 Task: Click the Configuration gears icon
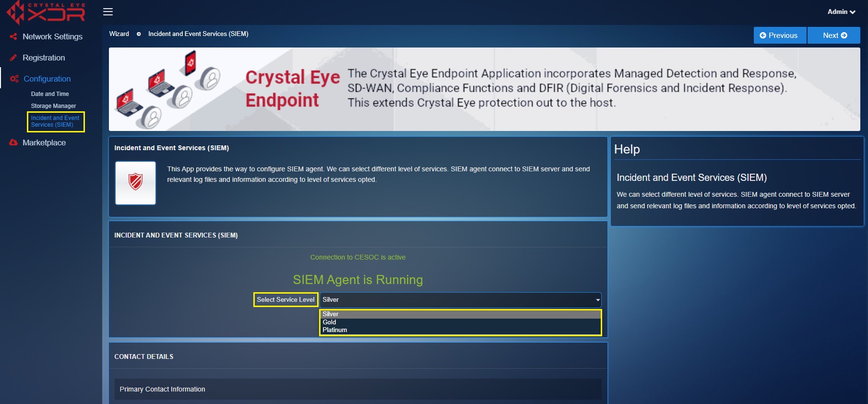tap(14, 79)
